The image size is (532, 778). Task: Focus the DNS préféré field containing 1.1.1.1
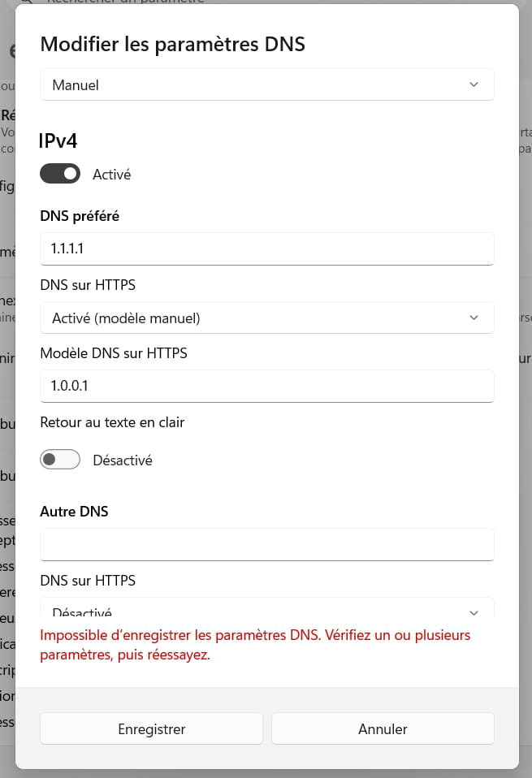[266, 249]
